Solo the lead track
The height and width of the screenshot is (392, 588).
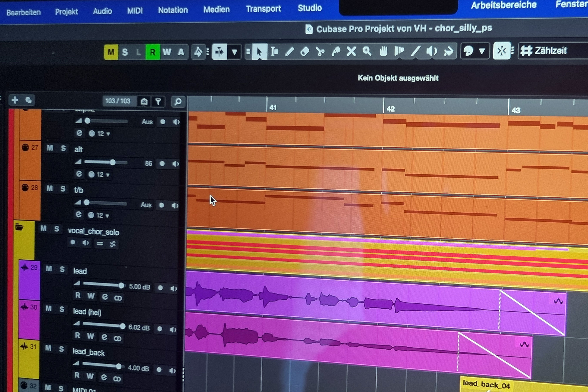62,269
